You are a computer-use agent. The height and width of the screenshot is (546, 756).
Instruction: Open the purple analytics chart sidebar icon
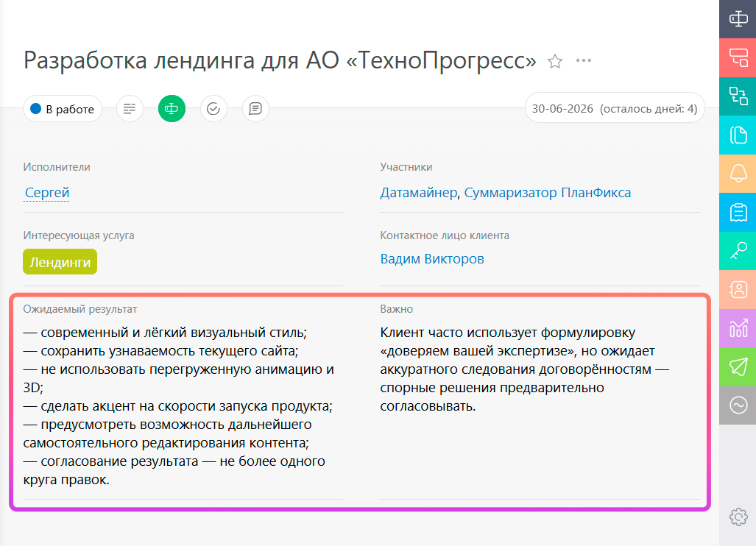pyautogui.click(x=738, y=327)
